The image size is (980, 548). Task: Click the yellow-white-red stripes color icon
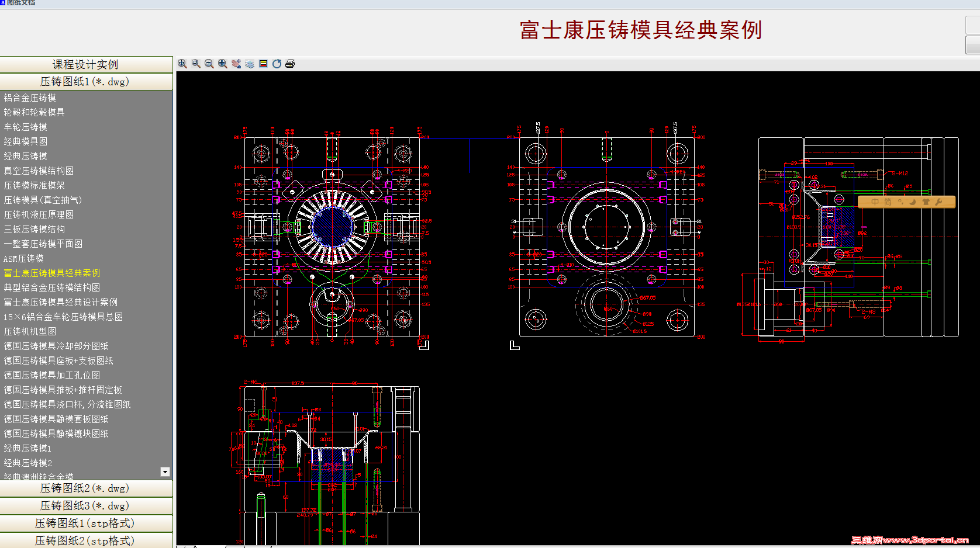[263, 64]
